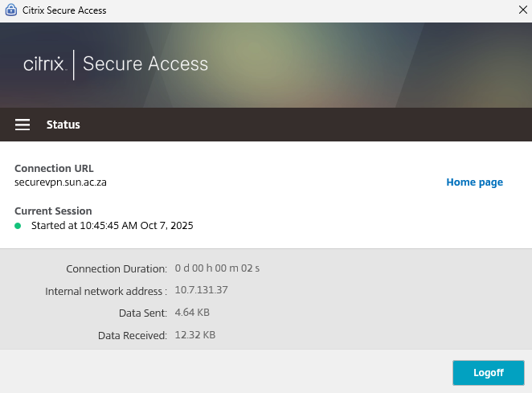Click the connection duration value
Screen dimensions: 532x393
coord(217,268)
